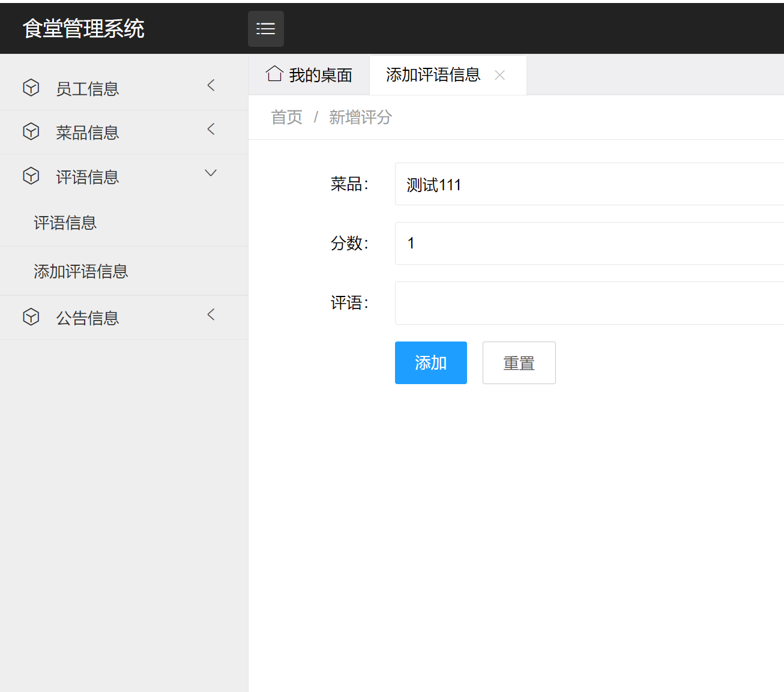The height and width of the screenshot is (692, 784).
Task: Open the 添加评语信息 submenu entry
Action: pyautogui.click(x=124, y=271)
